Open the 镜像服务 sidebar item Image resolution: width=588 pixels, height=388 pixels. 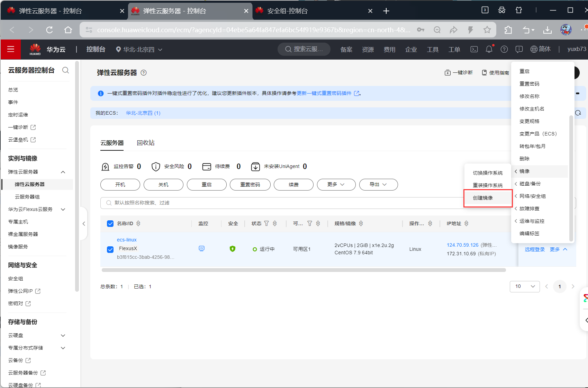[18, 247]
